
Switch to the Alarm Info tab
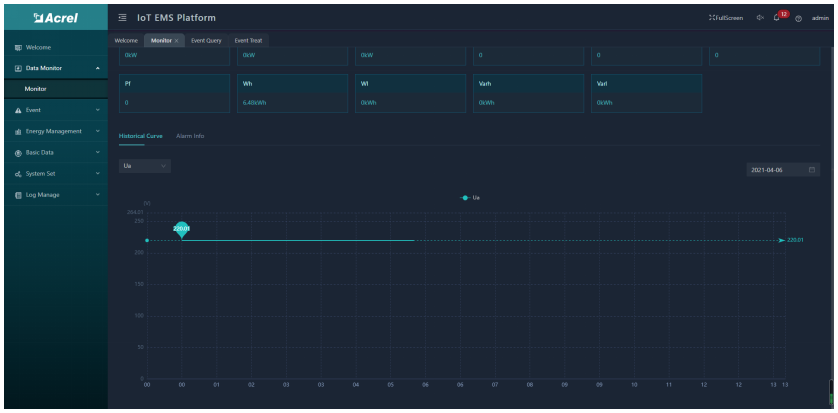click(x=189, y=135)
